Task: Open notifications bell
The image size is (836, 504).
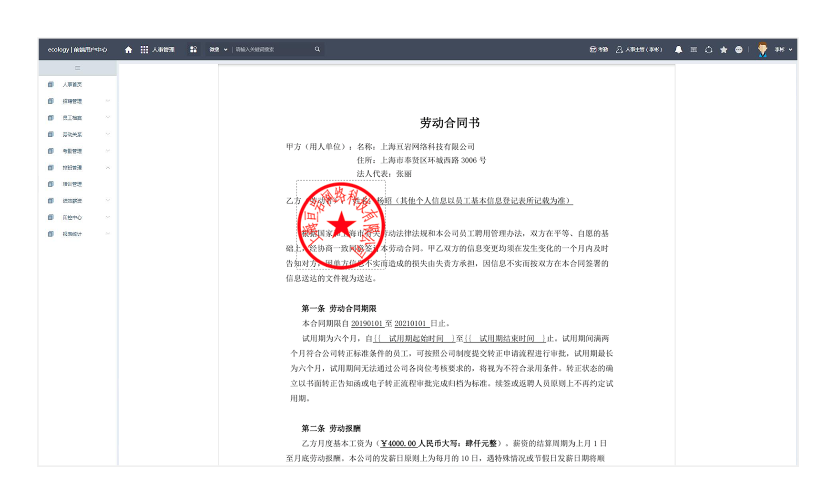Action: pos(678,50)
